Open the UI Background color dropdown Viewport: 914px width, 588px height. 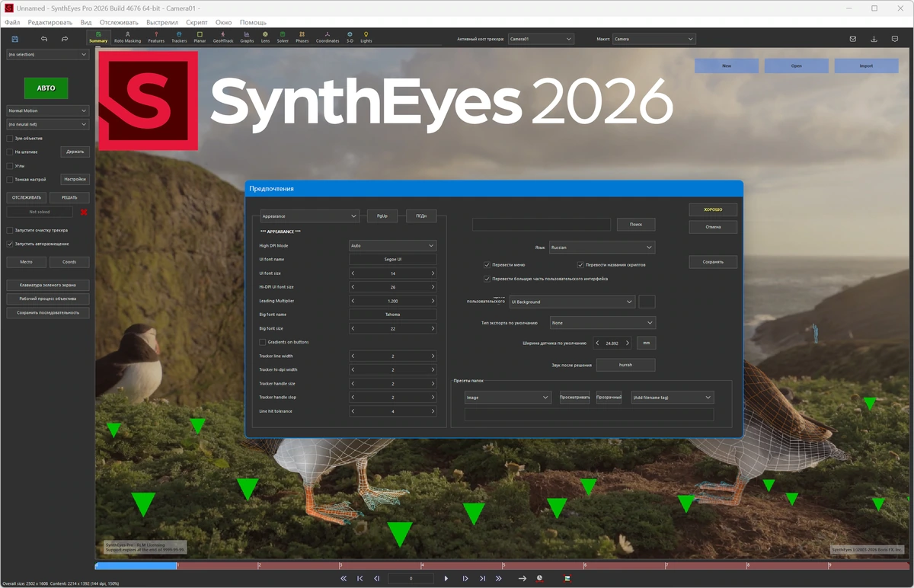coord(572,302)
